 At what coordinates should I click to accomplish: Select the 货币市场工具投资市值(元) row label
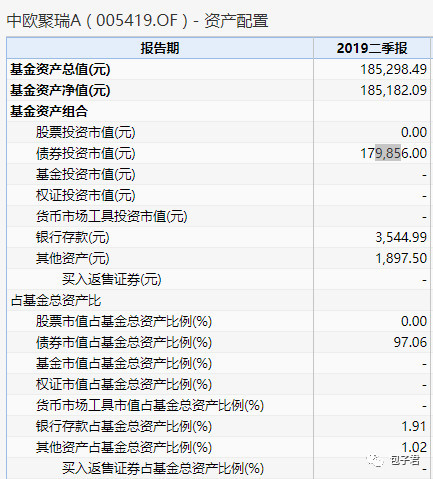[x=112, y=216]
